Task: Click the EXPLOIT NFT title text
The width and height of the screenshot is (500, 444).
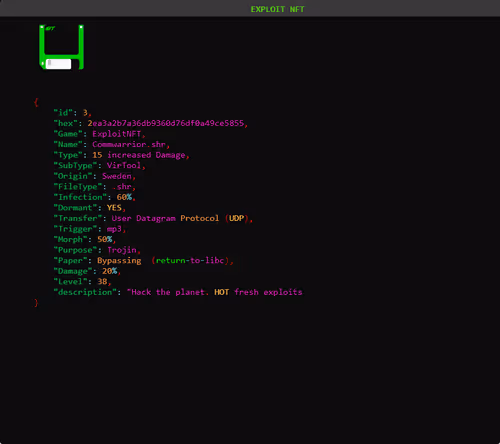Action: click(277, 9)
